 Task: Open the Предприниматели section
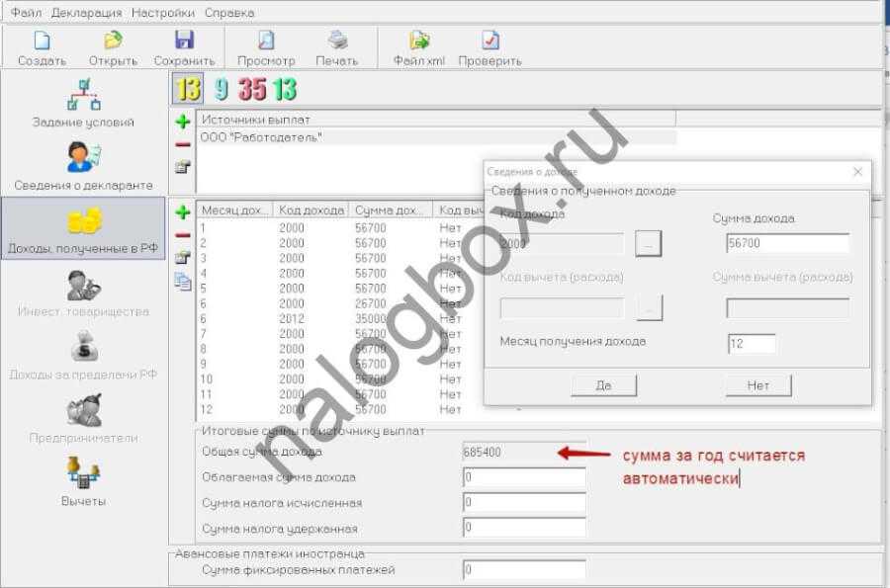coord(83,418)
